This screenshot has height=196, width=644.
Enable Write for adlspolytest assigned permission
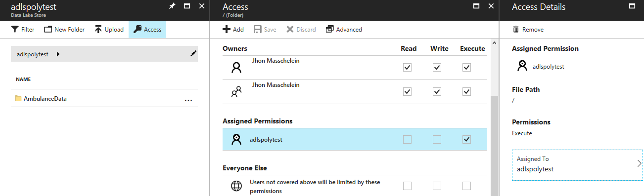(437, 140)
